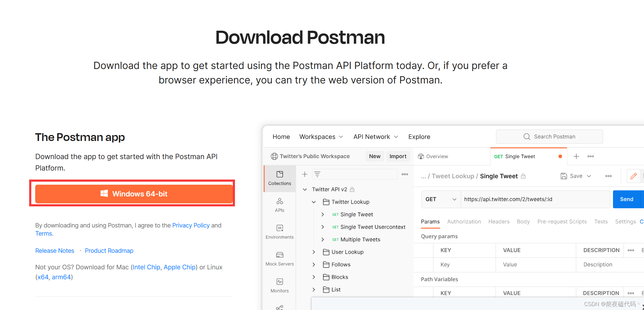Click the plus icon to create a new collection

[305, 174]
